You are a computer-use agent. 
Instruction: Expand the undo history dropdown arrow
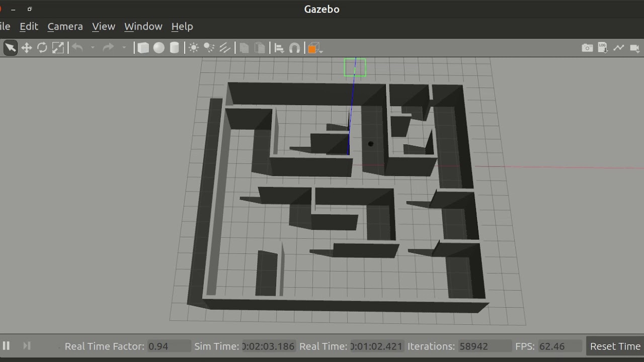tap(93, 48)
